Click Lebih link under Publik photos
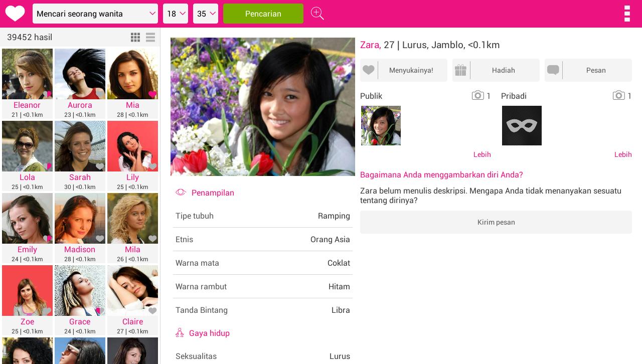 pyautogui.click(x=482, y=154)
